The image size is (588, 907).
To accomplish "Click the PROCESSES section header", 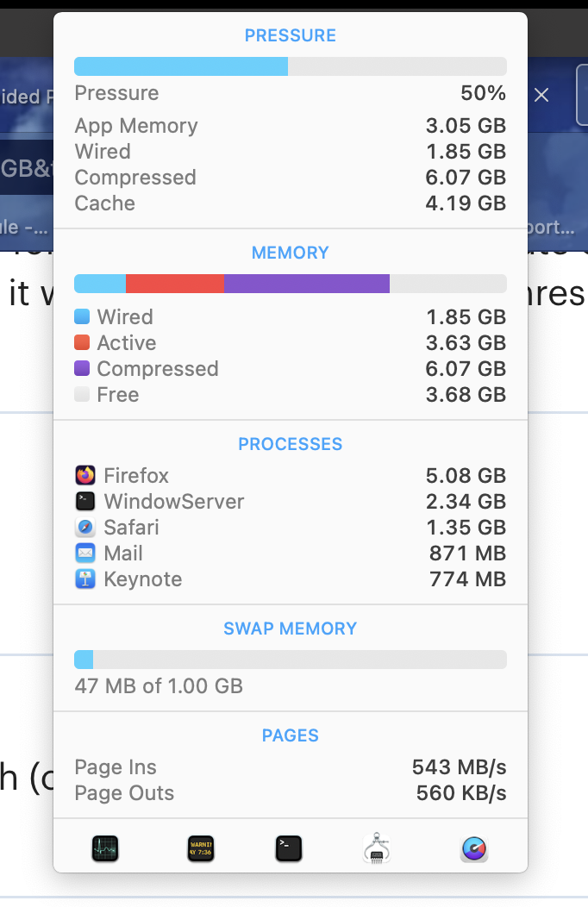I will coord(290,444).
